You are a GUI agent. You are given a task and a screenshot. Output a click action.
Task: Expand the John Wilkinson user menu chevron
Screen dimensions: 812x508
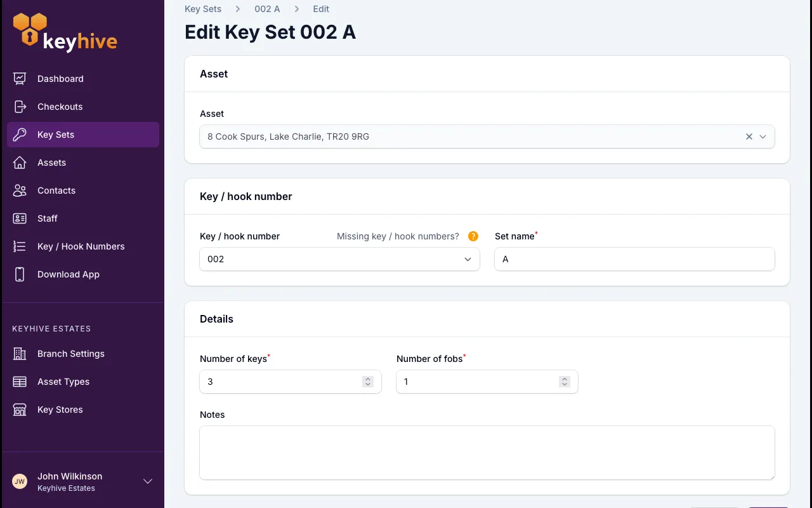coord(148,481)
